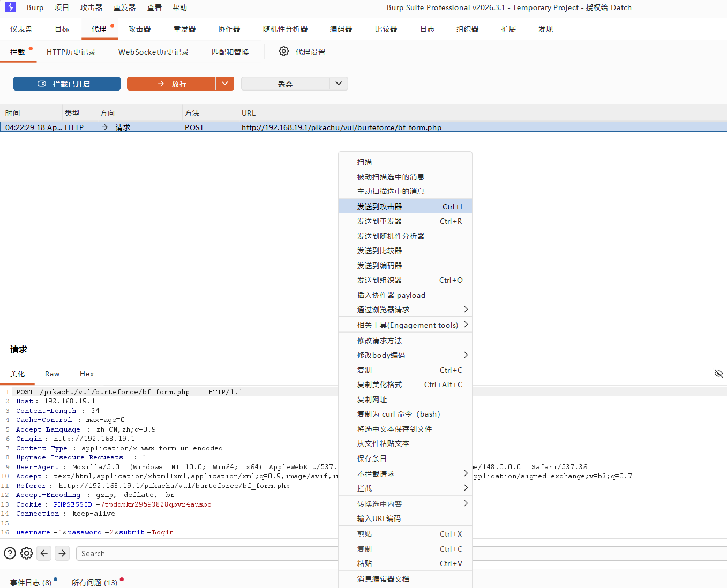
Task: Choose 发送到组织器 from context menu
Action: (405, 280)
